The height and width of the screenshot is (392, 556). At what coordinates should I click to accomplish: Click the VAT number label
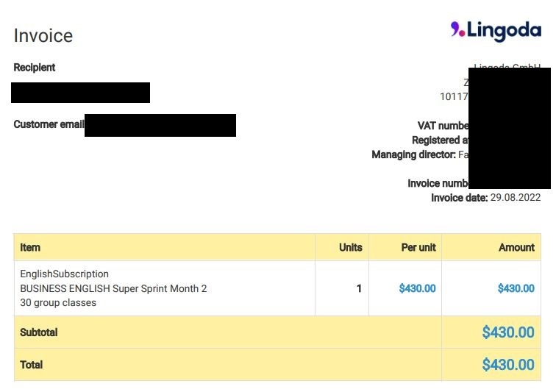point(443,126)
